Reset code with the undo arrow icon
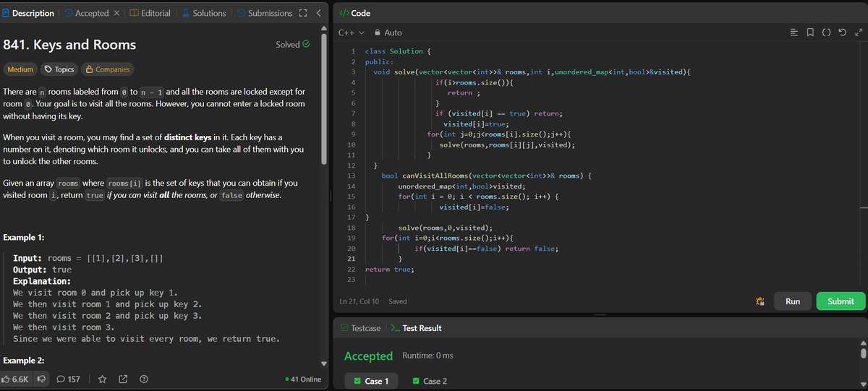 [843, 33]
